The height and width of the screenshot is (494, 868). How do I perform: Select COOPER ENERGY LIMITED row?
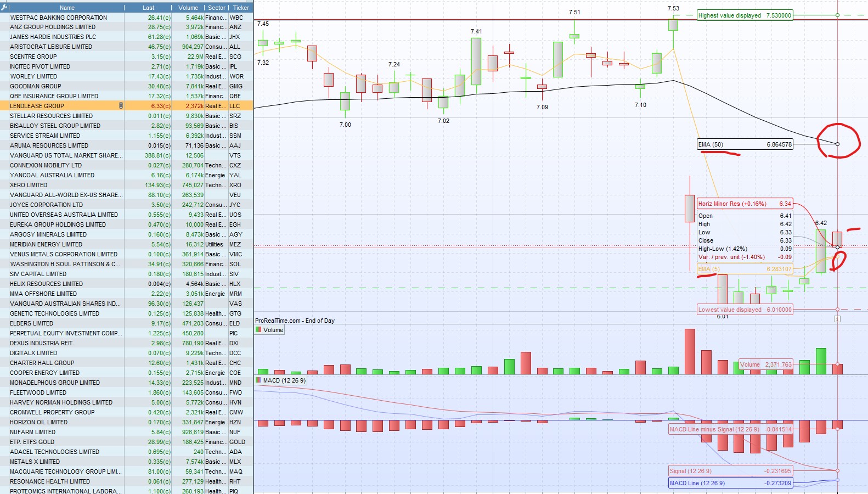pyautogui.click(x=126, y=373)
